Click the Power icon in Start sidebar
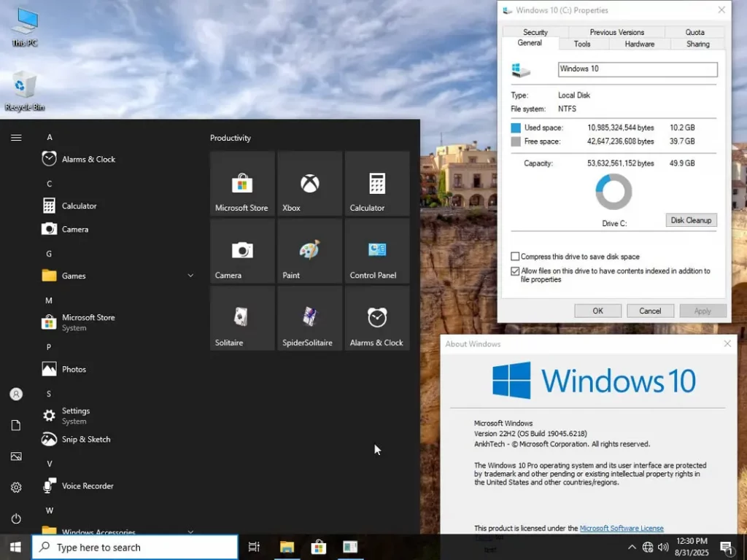747x560 pixels. [x=16, y=518]
